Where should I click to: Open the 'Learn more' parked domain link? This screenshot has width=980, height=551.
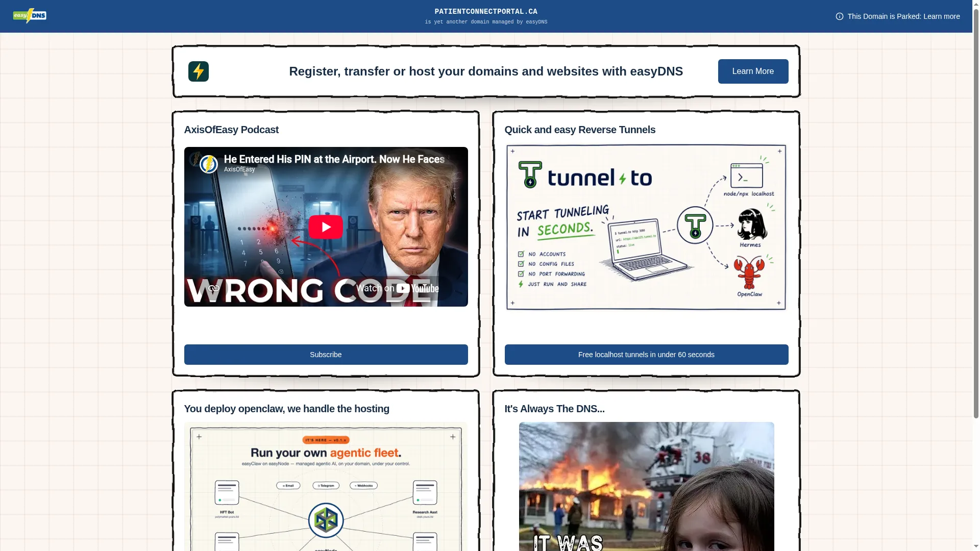coord(941,16)
